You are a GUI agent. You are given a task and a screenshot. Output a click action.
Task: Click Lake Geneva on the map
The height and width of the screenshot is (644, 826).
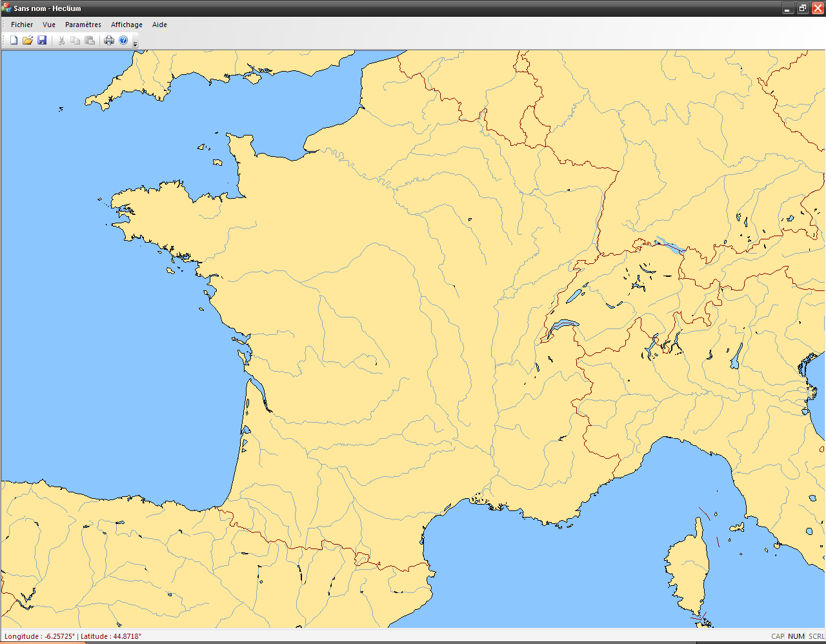[x=564, y=325]
